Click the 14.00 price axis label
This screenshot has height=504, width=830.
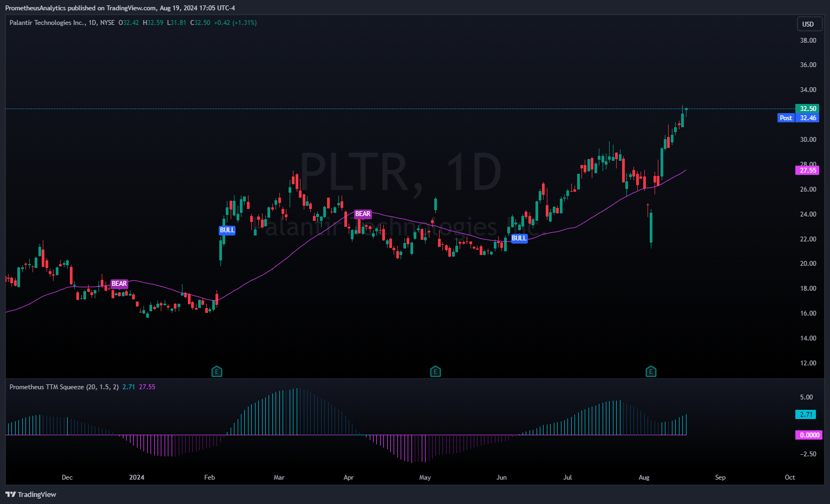[808, 338]
